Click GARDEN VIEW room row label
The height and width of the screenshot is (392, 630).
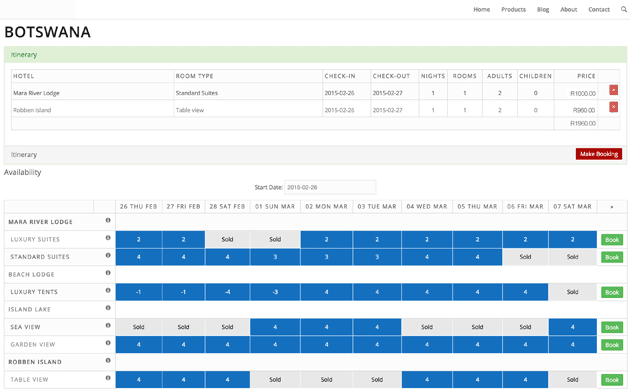coord(33,345)
